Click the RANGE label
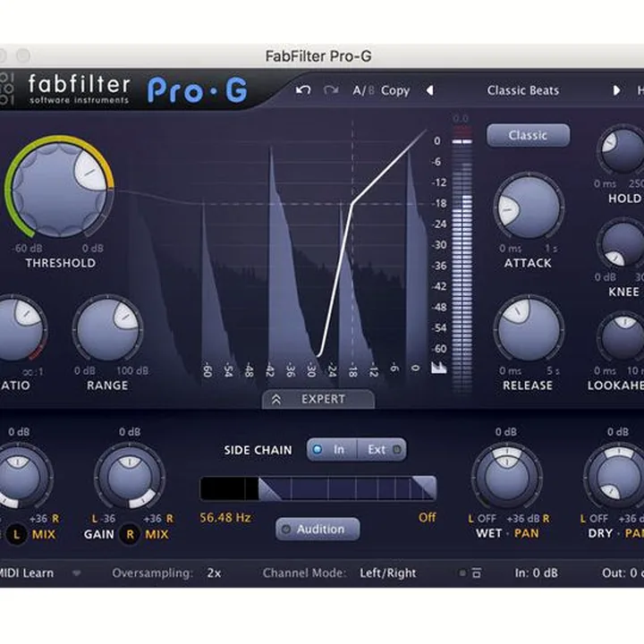Viewport: 644px width, 644px height. [107, 386]
